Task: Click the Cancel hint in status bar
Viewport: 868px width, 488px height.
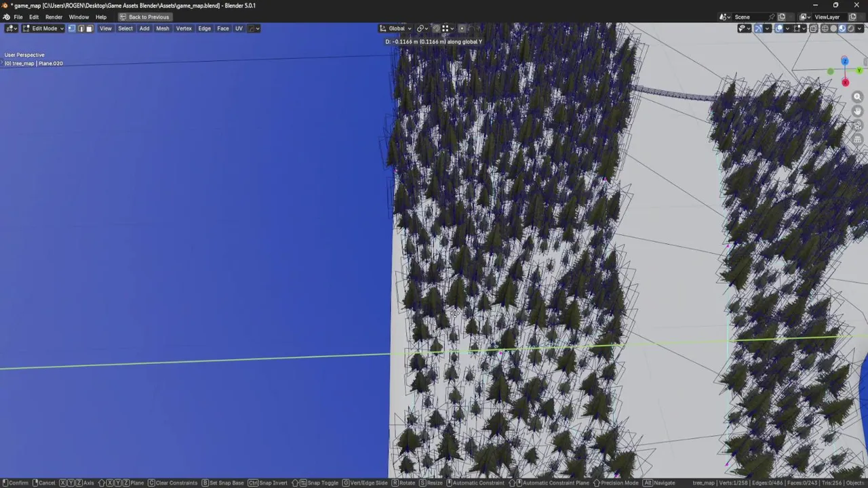Action: coord(44,483)
